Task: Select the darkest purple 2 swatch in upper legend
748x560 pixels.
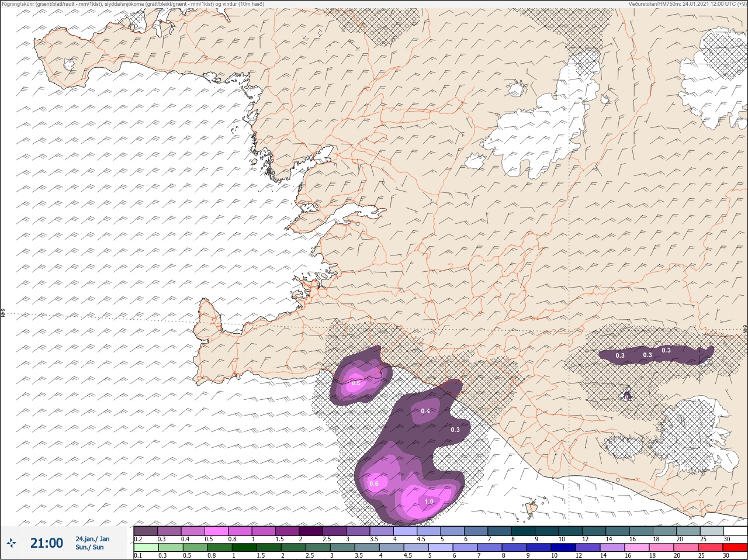Action: [311, 531]
